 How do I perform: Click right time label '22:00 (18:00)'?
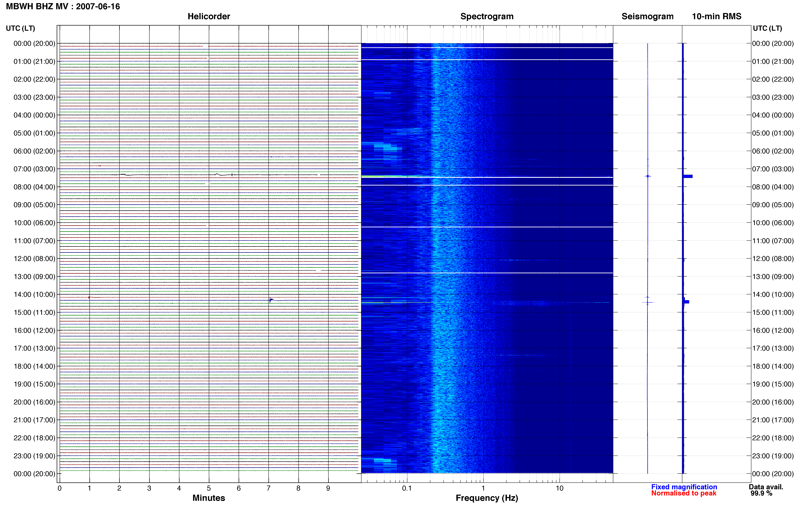pos(773,438)
